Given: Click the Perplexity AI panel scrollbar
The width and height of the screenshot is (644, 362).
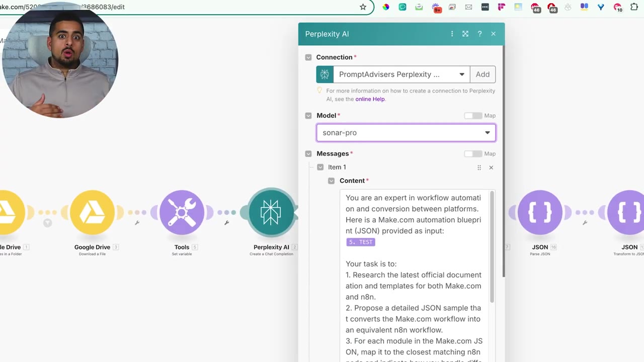Looking at the screenshot, I should (x=503, y=161).
